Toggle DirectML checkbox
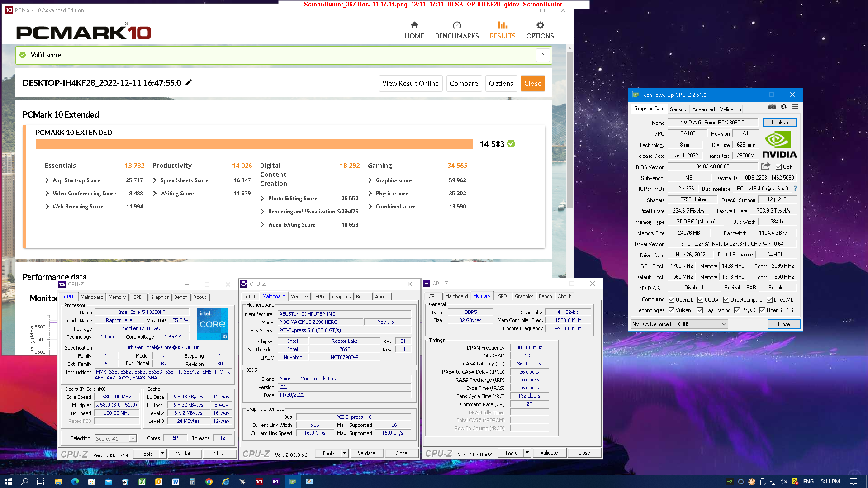Viewport: 868px width, 488px height. (x=769, y=300)
